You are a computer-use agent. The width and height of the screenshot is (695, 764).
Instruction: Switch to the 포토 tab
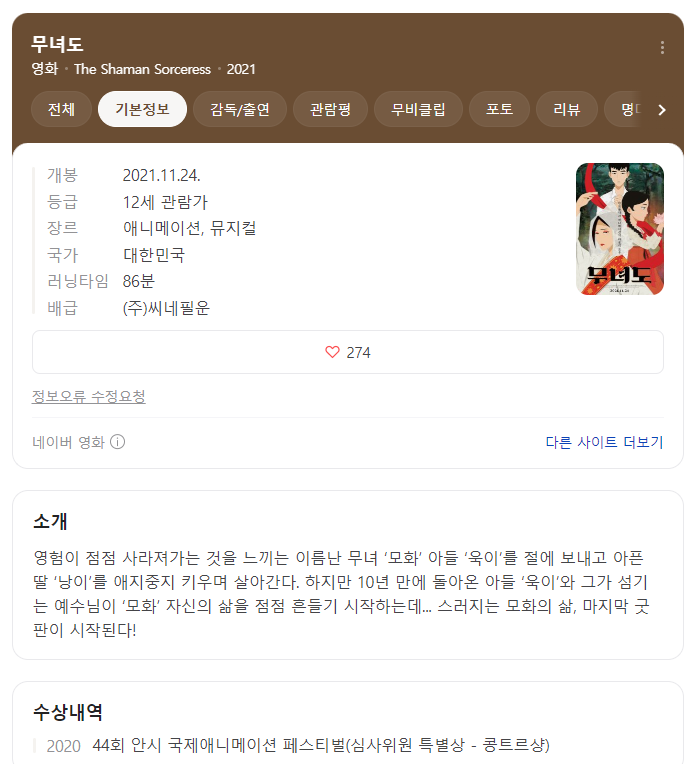(x=500, y=109)
